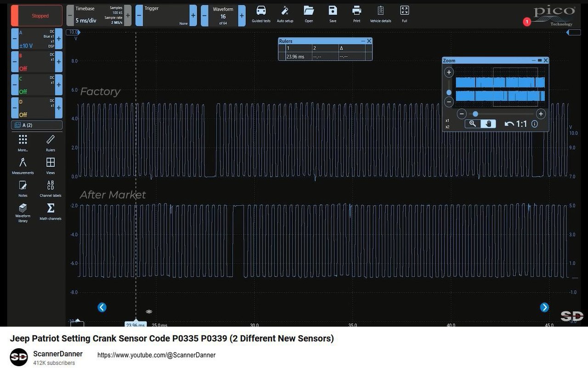Toggle the Stopped capture button
The height and width of the screenshot is (368, 588).
(x=37, y=16)
